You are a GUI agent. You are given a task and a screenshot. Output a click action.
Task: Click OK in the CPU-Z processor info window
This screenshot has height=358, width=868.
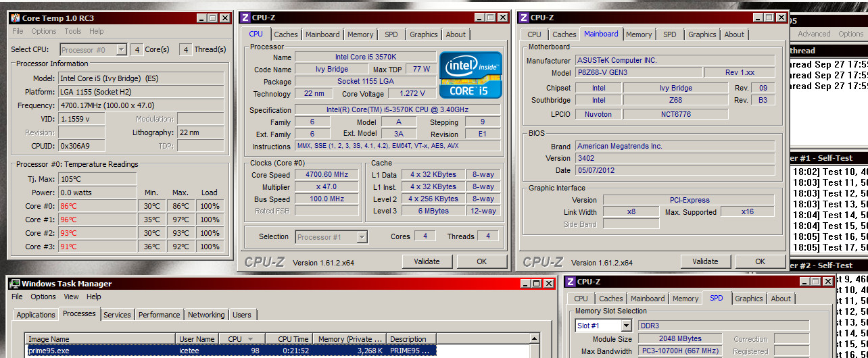481,261
